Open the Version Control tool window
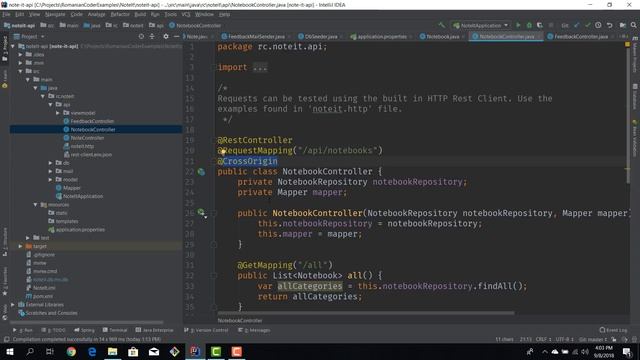This screenshot has height=360, width=640. click(206, 330)
